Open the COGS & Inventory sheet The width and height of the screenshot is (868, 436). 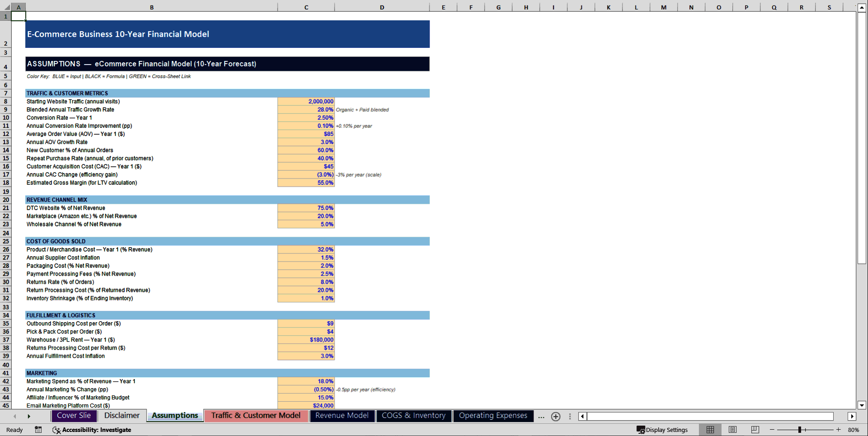(x=413, y=415)
